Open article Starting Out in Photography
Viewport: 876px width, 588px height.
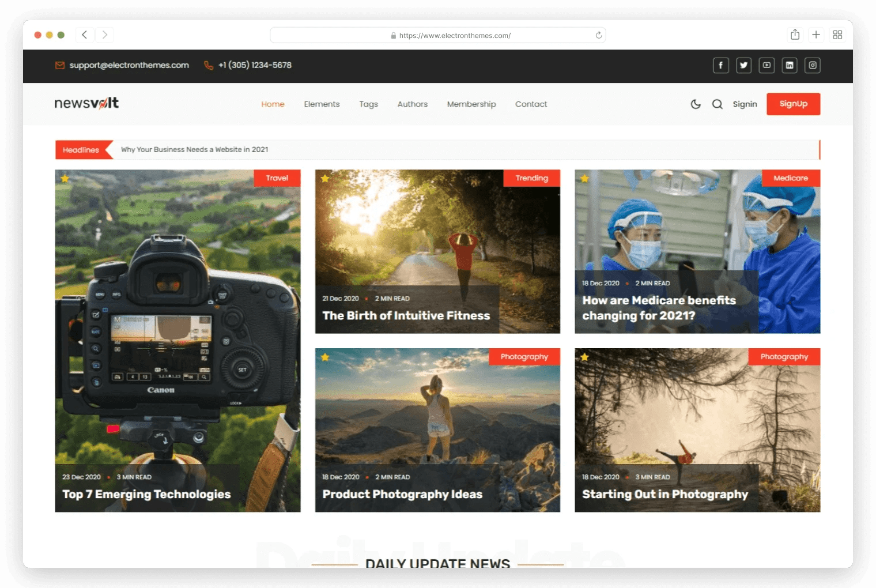tap(665, 494)
